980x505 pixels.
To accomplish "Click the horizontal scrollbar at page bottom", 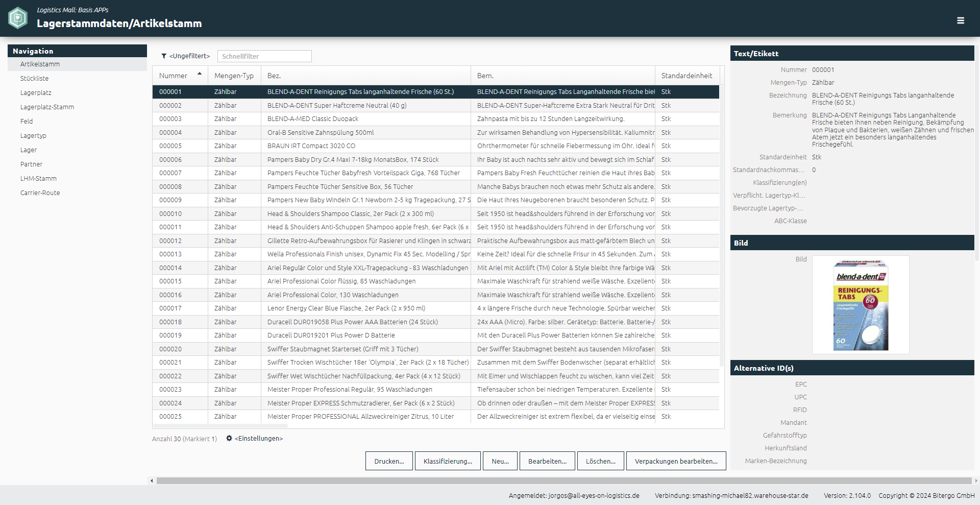I will pos(564,480).
